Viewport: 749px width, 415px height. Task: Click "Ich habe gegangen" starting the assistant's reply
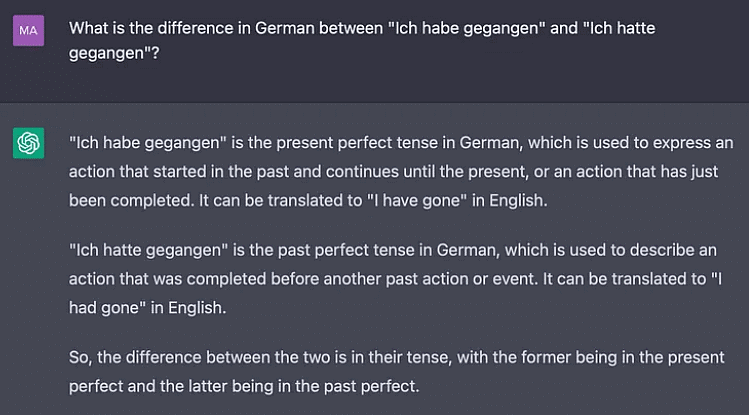pyautogui.click(x=148, y=143)
